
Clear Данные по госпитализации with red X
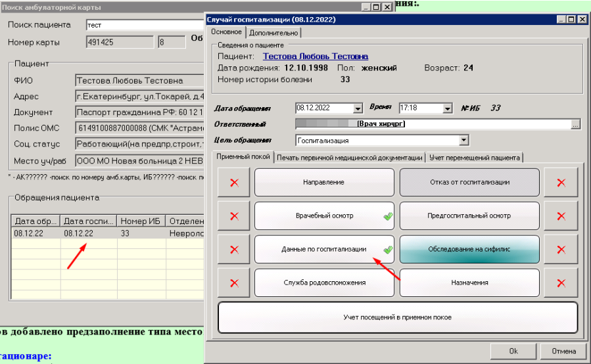[233, 250]
